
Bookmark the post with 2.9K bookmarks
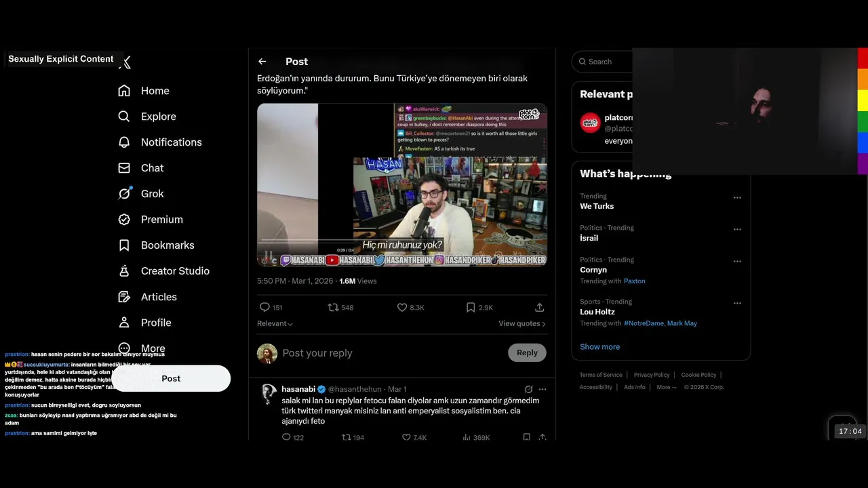[x=471, y=307]
